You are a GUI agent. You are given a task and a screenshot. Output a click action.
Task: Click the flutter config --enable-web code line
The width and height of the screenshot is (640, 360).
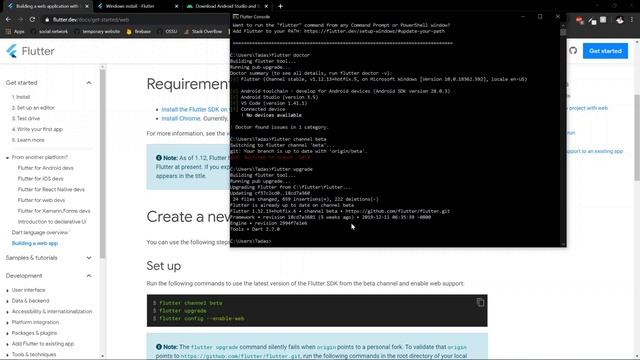[x=202, y=318]
